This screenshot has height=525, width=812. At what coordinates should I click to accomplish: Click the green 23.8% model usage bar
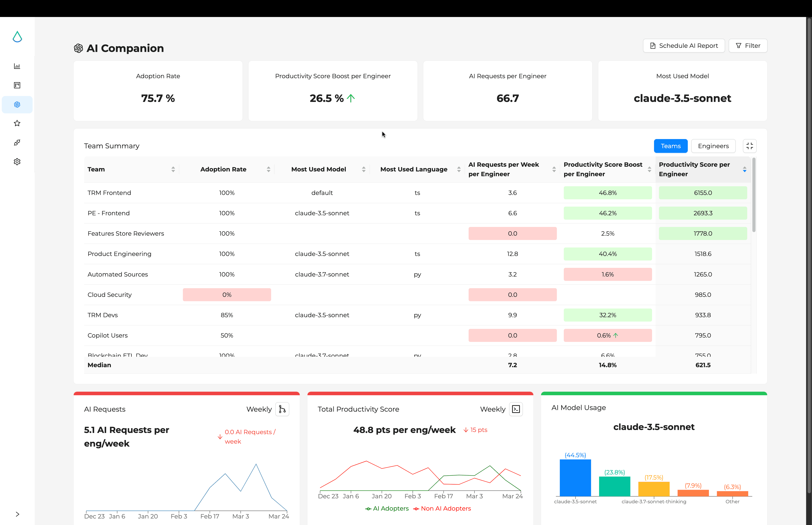(614, 486)
